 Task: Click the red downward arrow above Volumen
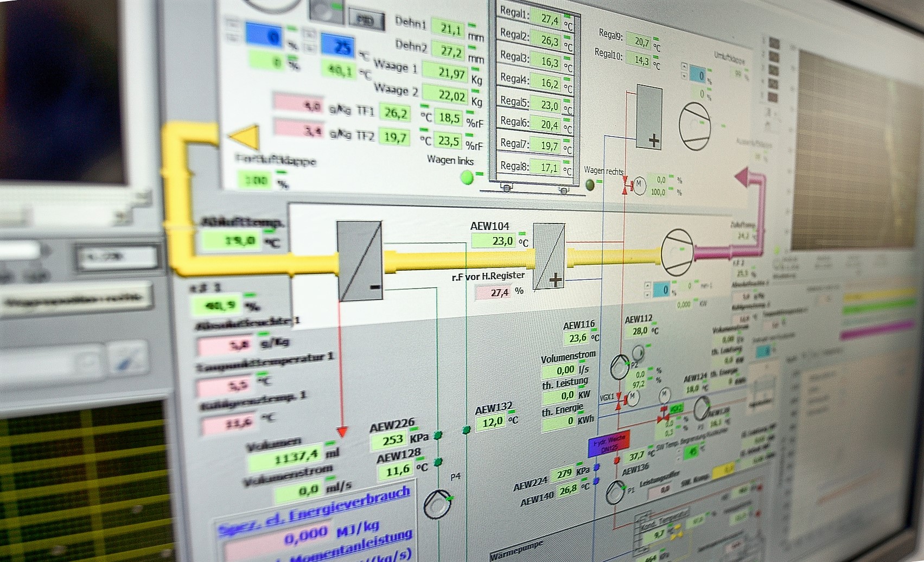click(342, 432)
